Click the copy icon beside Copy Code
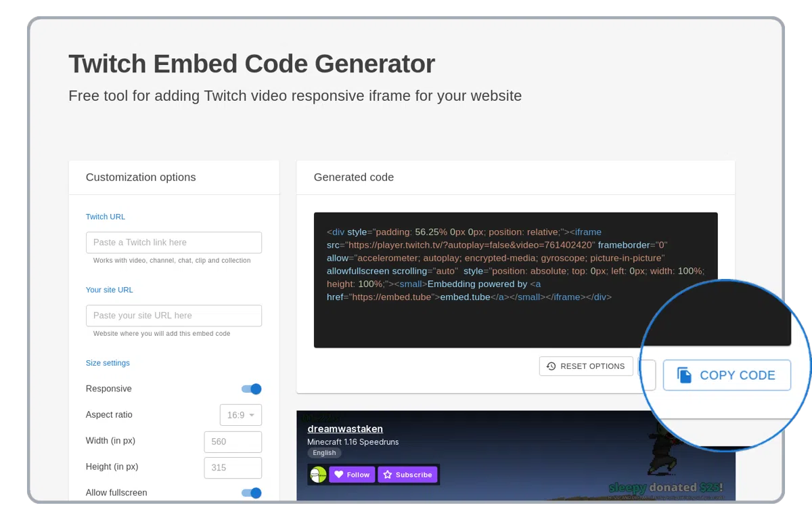This screenshot has width=812, height=520. point(685,375)
